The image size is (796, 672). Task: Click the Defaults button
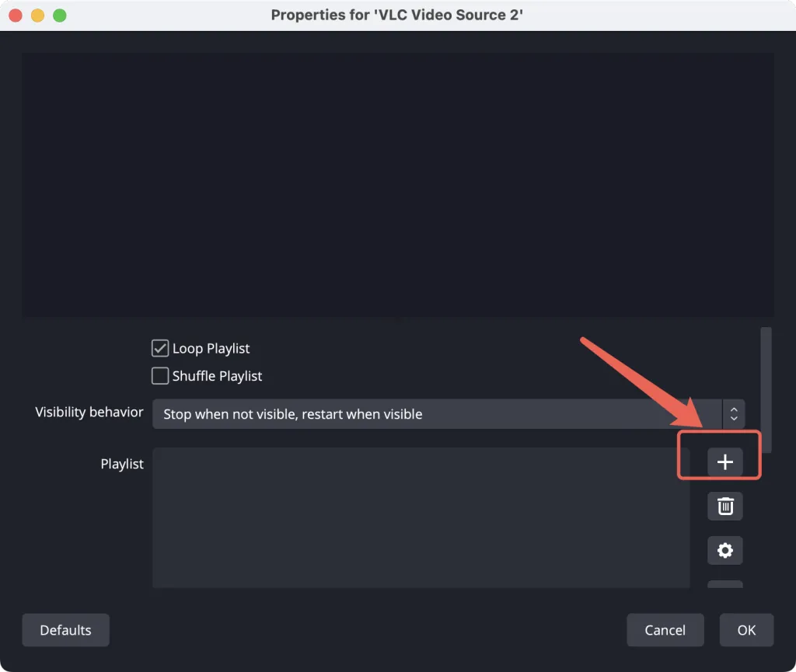click(65, 630)
